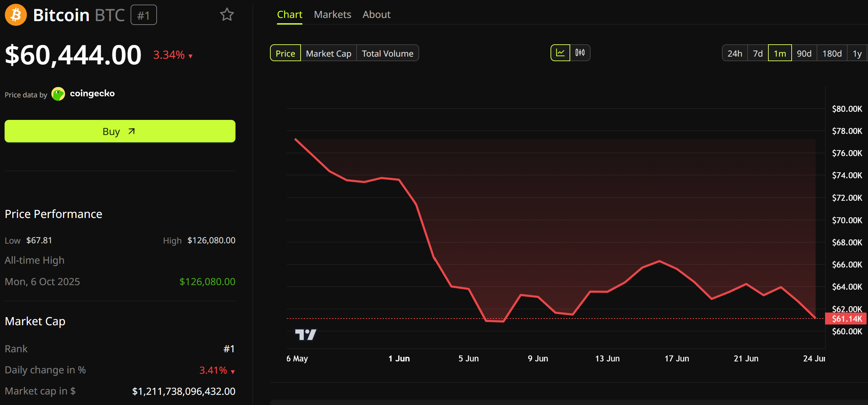Select the Price chart option
This screenshot has height=405, width=868.
click(x=285, y=53)
